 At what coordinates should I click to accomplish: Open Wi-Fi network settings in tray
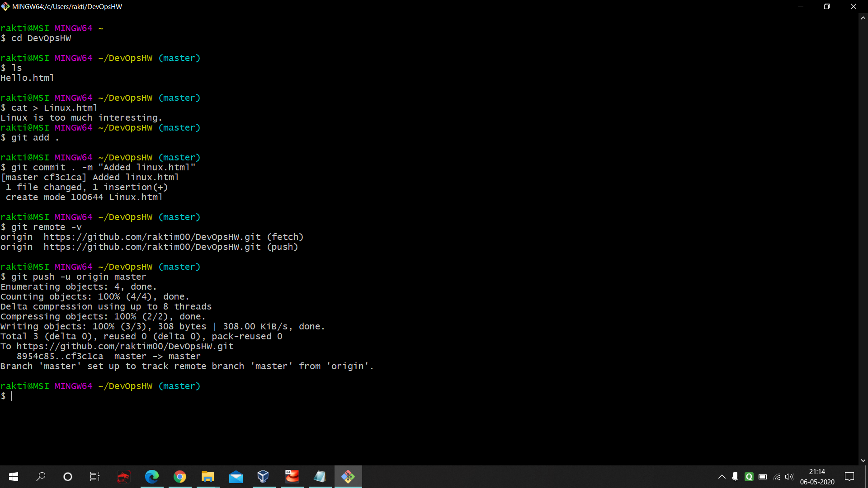click(x=777, y=476)
